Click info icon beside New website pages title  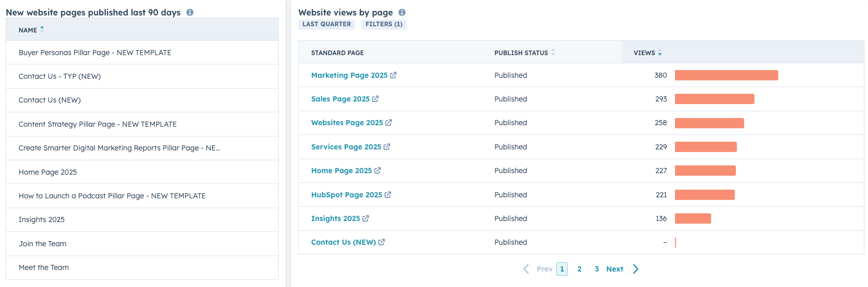click(x=190, y=12)
